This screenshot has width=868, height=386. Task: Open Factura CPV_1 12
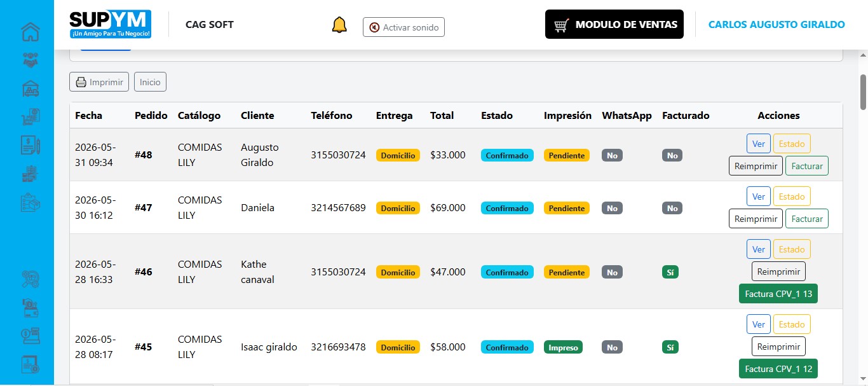(x=778, y=369)
